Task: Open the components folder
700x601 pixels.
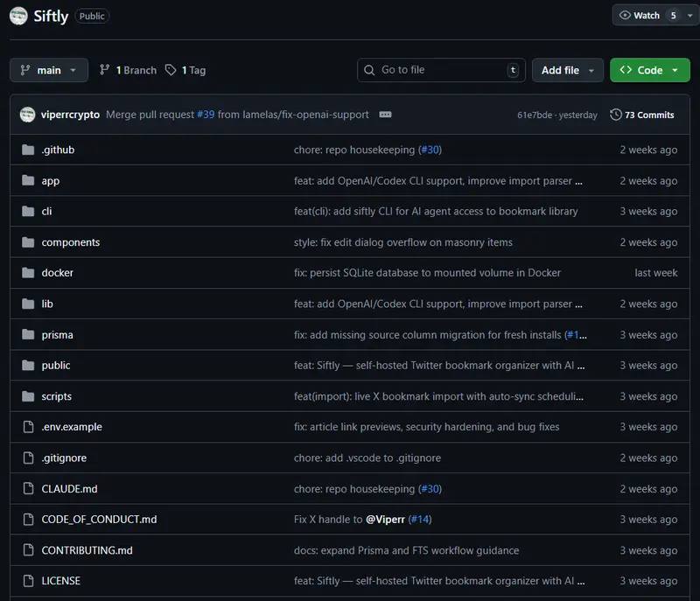Action: (71, 242)
